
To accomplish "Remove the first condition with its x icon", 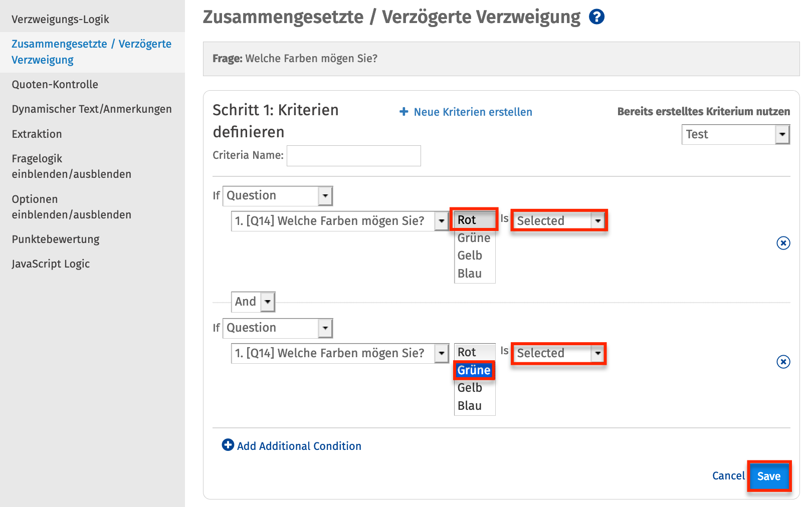I will 783,243.
